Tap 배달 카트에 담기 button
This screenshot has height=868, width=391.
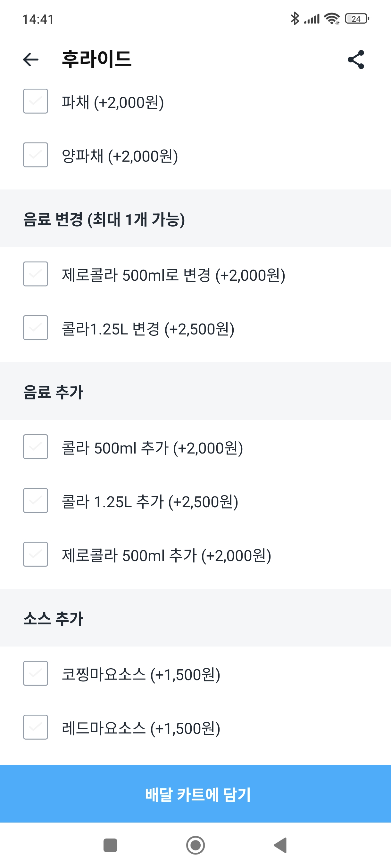[196, 794]
